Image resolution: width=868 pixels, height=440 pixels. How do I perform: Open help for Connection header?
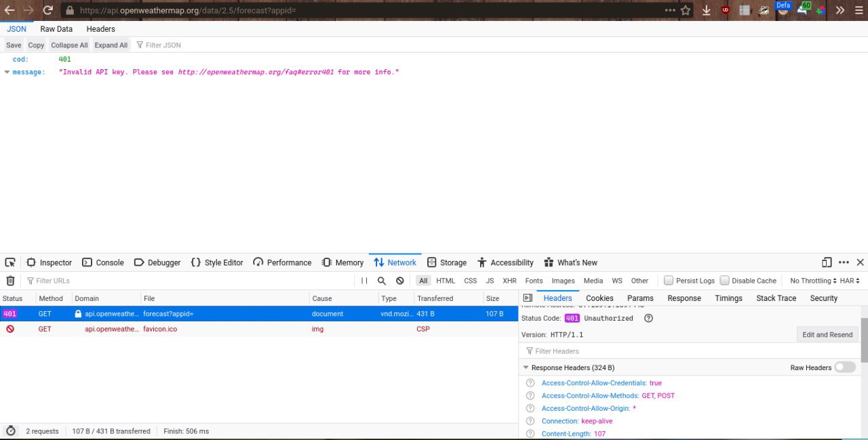pyautogui.click(x=530, y=421)
